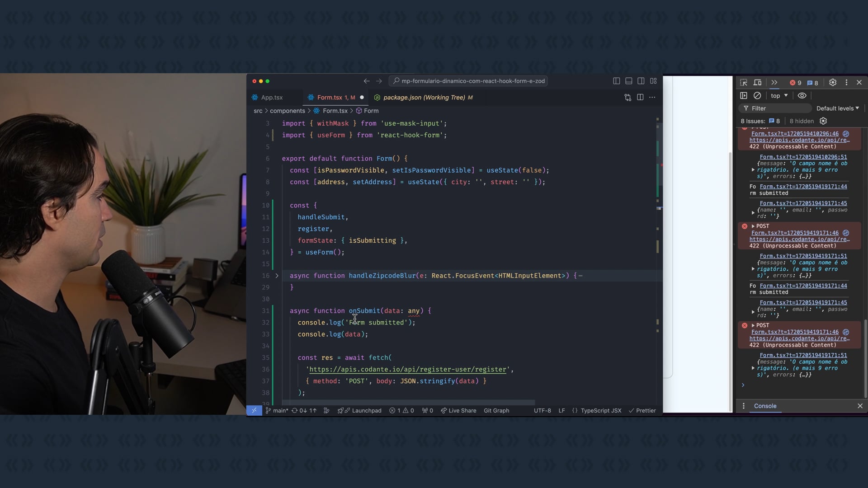The height and width of the screenshot is (488, 868).
Task: Open package.json Working Tree tab
Action: 423,98
